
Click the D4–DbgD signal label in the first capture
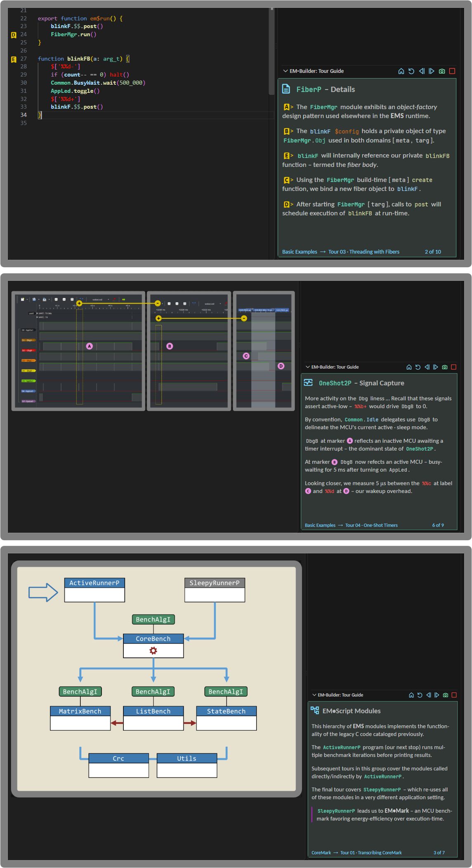point(28,371)
